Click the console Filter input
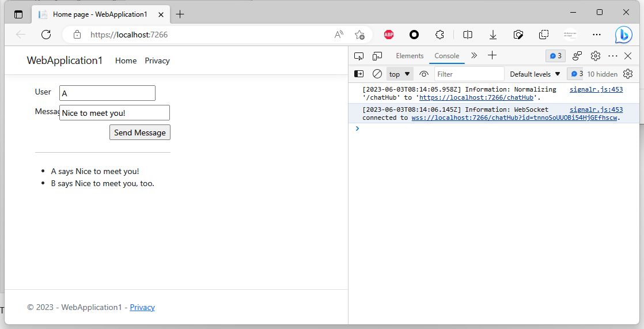644x329 pixels. coord(469,74)
